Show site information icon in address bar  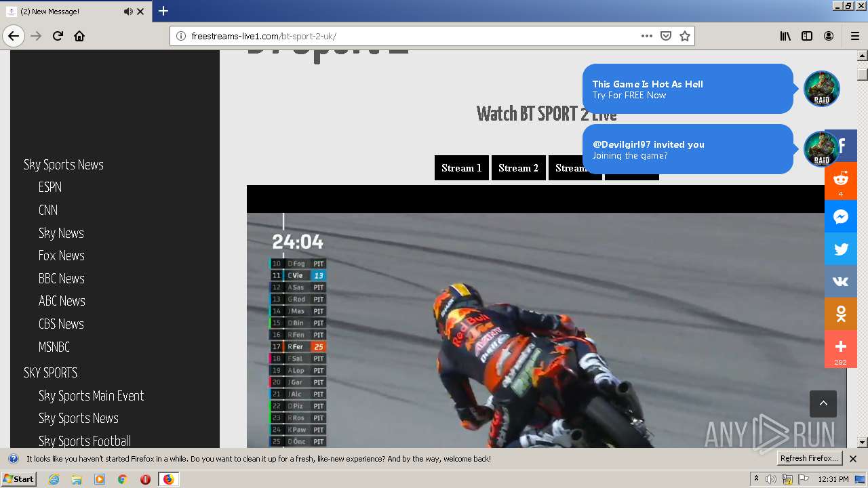click(180, 36)
